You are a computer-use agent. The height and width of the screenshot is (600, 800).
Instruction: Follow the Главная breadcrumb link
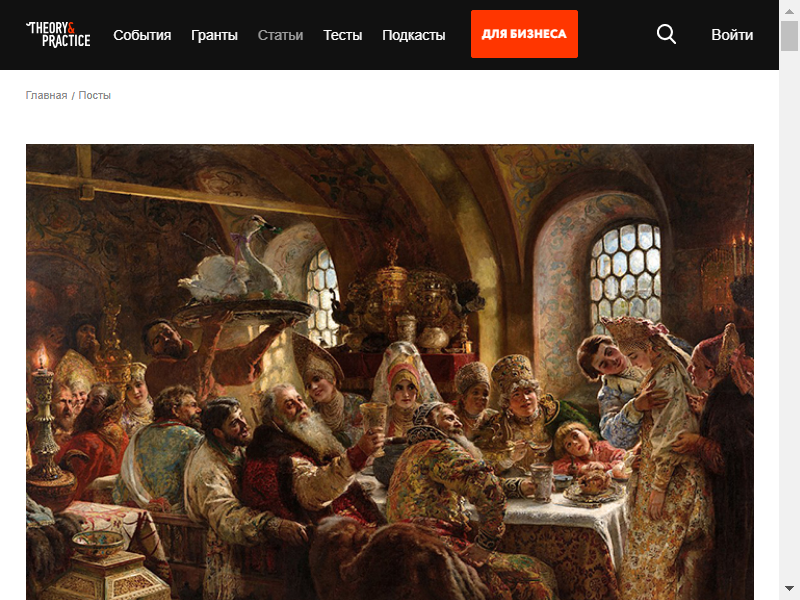pos(46,95)
